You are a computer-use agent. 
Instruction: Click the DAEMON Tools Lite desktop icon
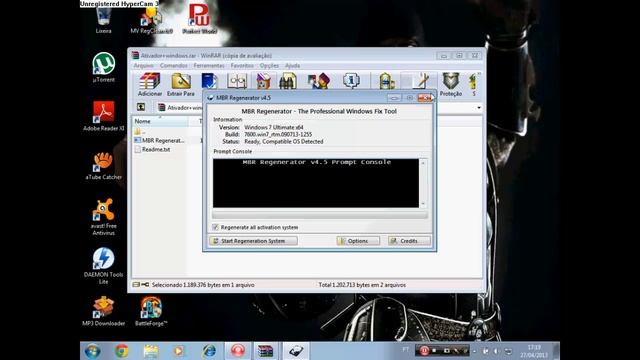coord(103,266)
